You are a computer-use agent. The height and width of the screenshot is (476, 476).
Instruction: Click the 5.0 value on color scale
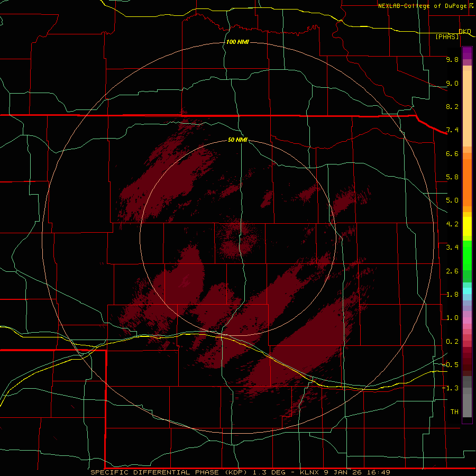coord(452,200)
